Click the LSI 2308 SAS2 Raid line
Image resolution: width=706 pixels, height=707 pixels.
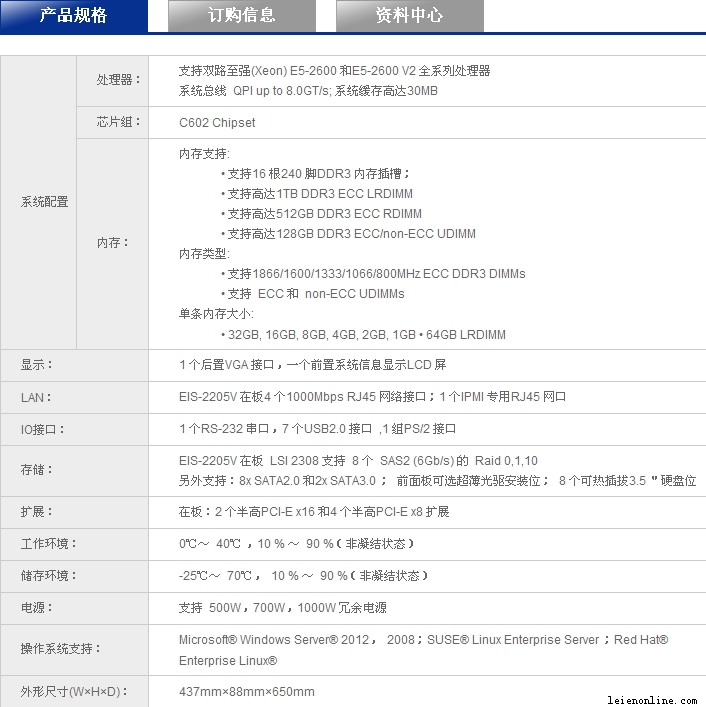tap(358, 461)
